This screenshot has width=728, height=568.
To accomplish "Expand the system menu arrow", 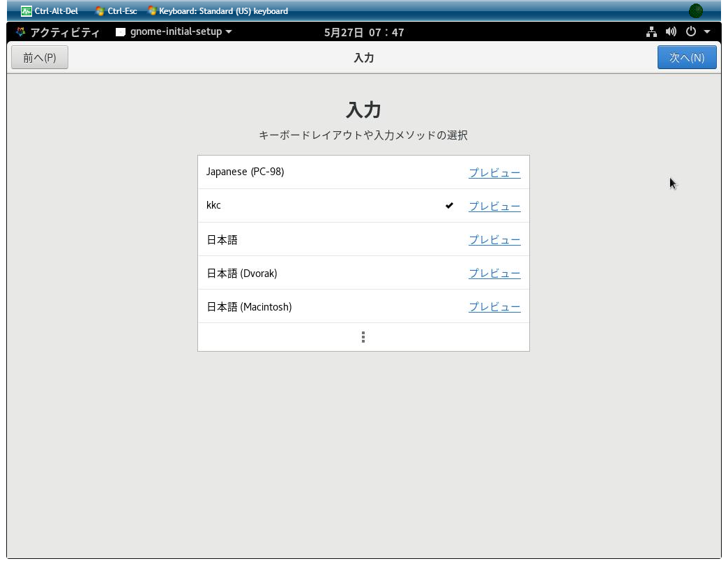I will coord(707,31).
